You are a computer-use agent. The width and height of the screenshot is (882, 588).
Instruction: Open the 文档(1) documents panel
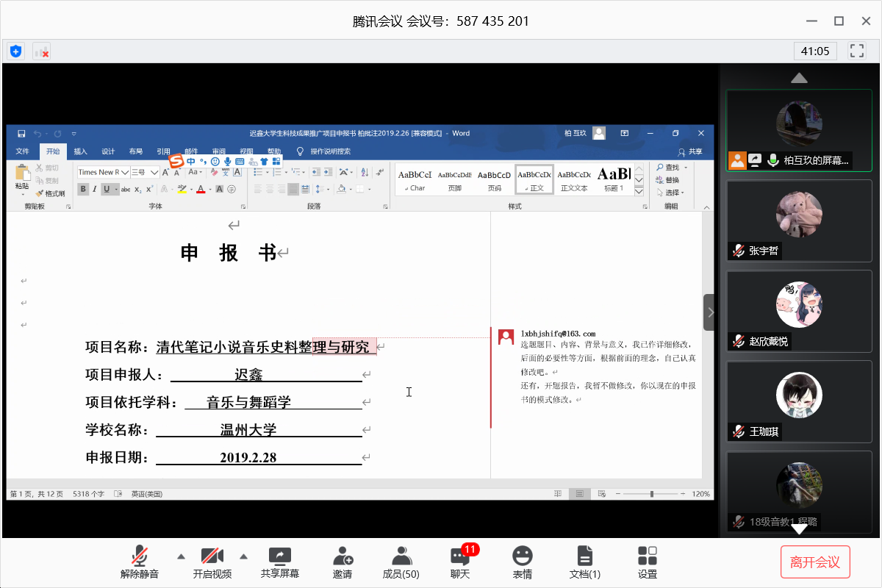coord(585,556)
